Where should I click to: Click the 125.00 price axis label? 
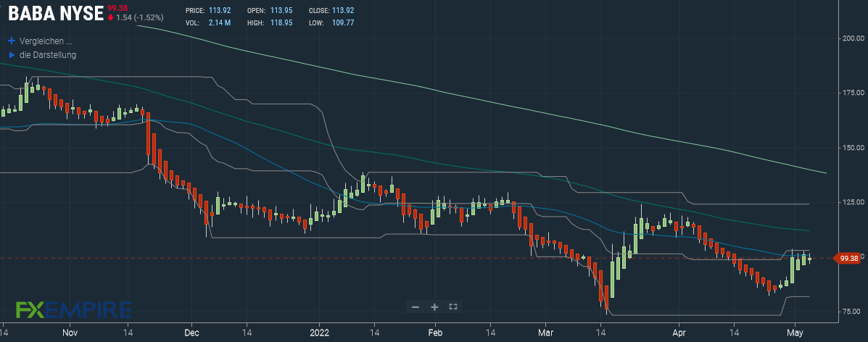tap(853, 202)
